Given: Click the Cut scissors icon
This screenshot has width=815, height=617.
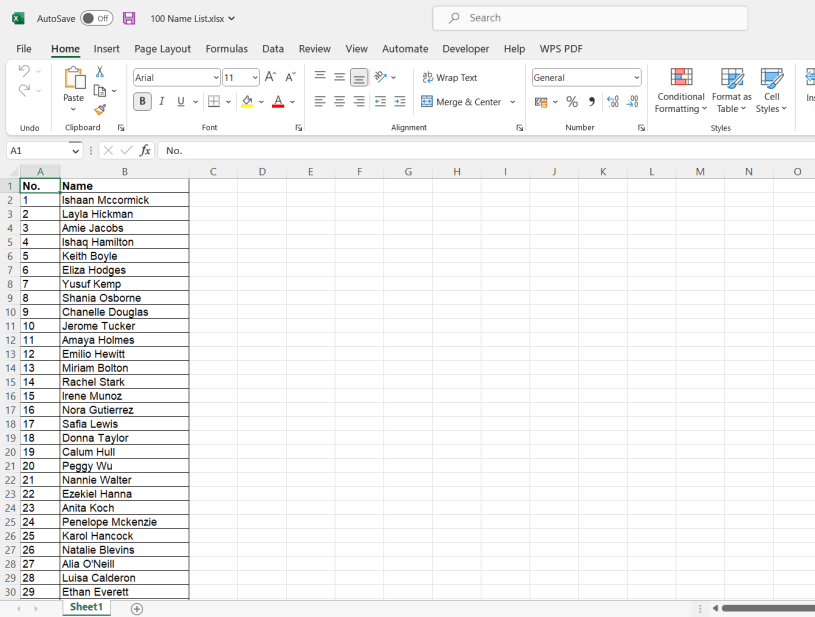Looking at the screenshot, I should pos(100,72).
